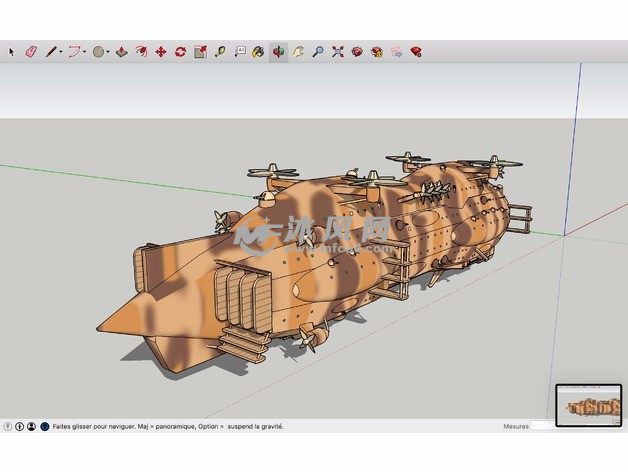Screen dimensions: 628x472
Task: Select the Paint Bucket tool
Action: pos(258,51)
